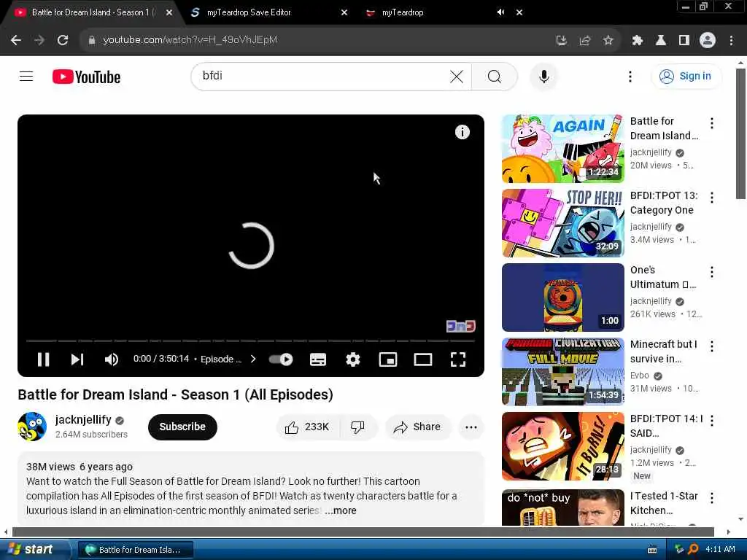Reload the page
The image size is (747, 560).
pyautogui.click(x=63, y=40)
